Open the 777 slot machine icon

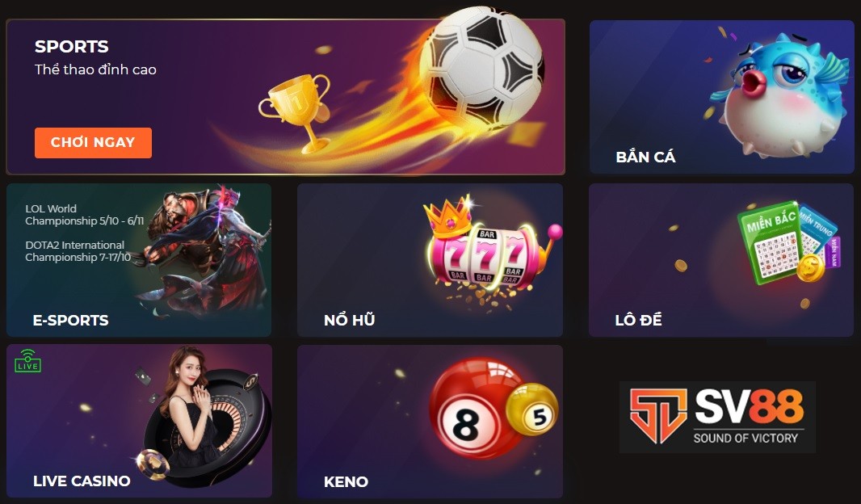(x=489, y=246)
